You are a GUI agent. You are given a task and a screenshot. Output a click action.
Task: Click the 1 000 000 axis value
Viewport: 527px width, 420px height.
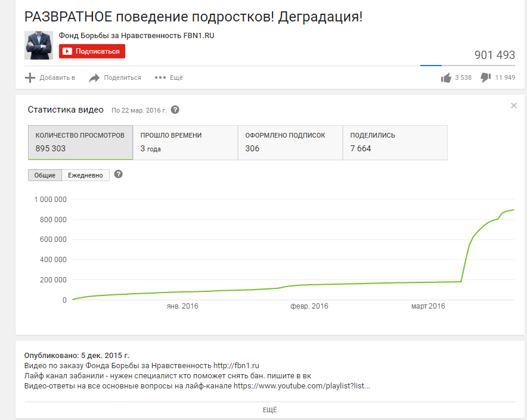[51, 200]
